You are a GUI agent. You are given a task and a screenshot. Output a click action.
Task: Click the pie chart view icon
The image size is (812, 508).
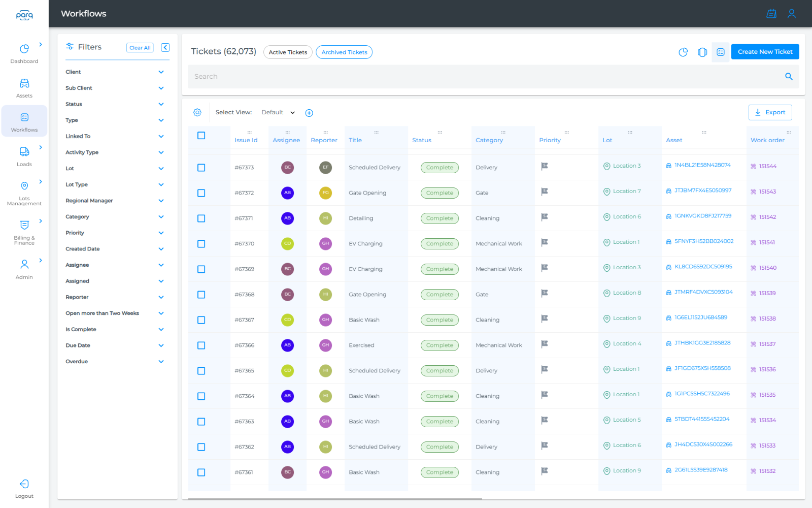click(x=683, y=52)
